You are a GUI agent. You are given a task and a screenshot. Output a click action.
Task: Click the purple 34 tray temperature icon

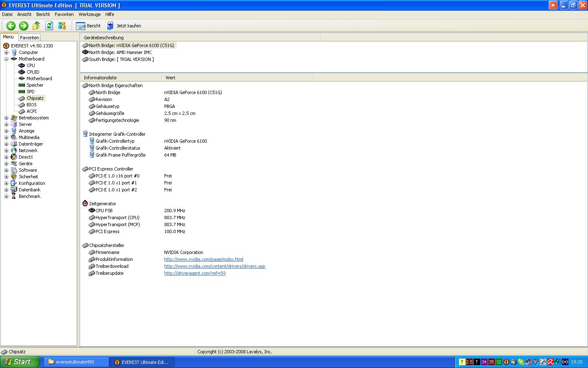(484, 362)
